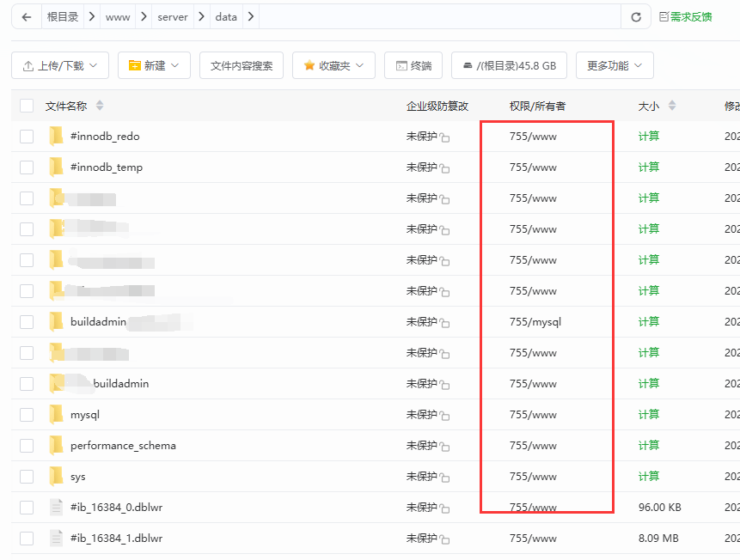Screen dimensions: 740x560
Task: Select the checkbox for #ib_16384_1.dblwr
Action: point(27,539)
